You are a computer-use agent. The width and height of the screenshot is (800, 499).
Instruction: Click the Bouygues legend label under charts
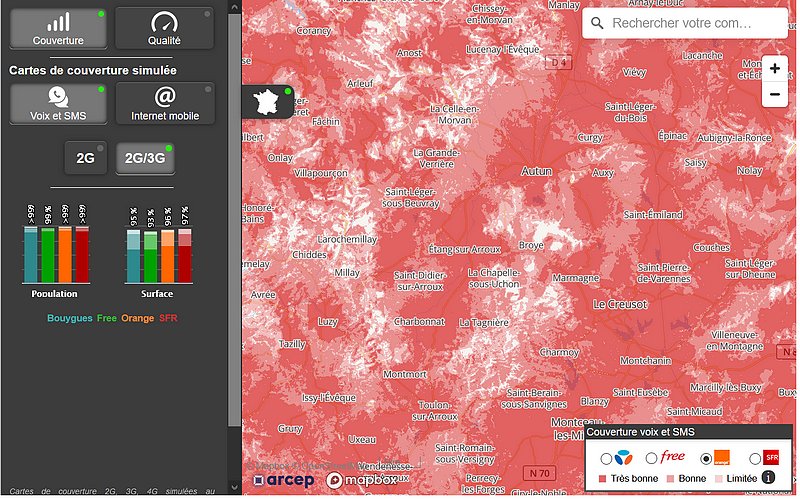(69, 318)
